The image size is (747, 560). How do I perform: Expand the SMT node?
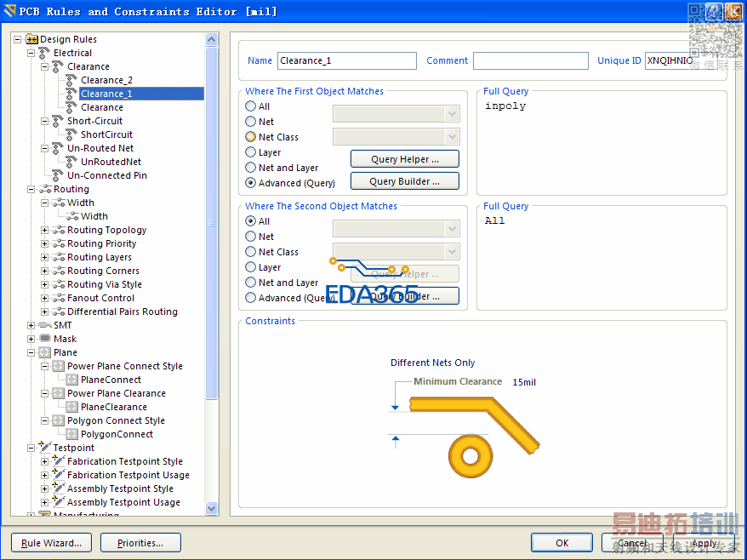coord(31,325)
